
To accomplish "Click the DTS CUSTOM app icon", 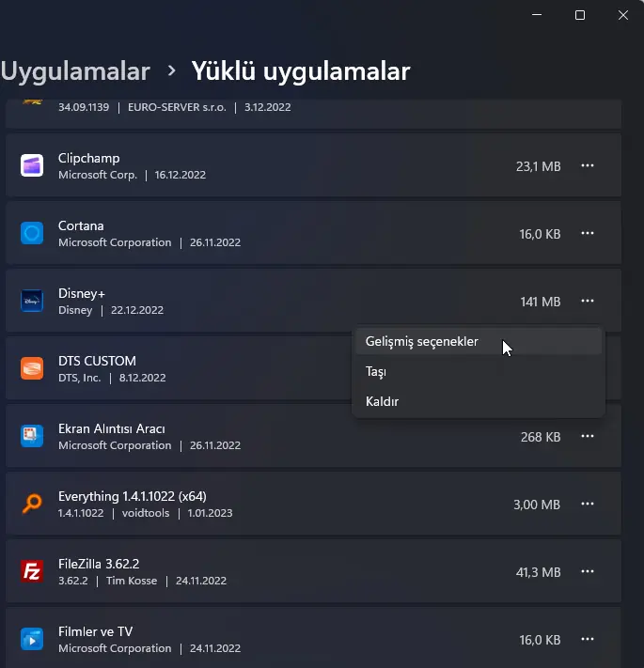I will (32, 368).
